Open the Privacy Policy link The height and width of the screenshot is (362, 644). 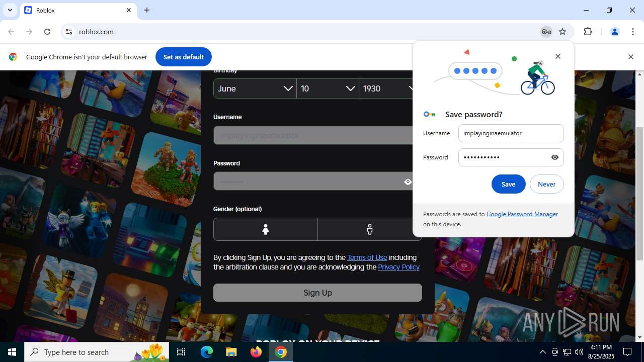tap(398, 267)
